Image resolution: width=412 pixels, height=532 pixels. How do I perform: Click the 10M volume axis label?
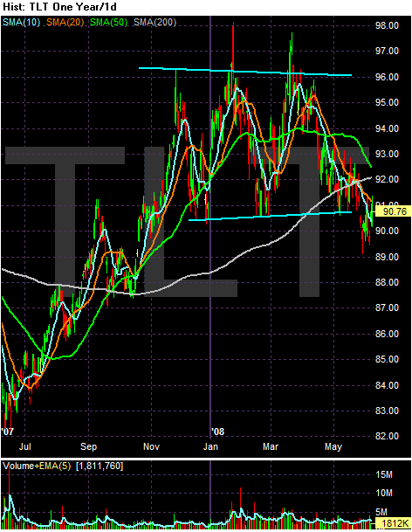click(384, 493)
